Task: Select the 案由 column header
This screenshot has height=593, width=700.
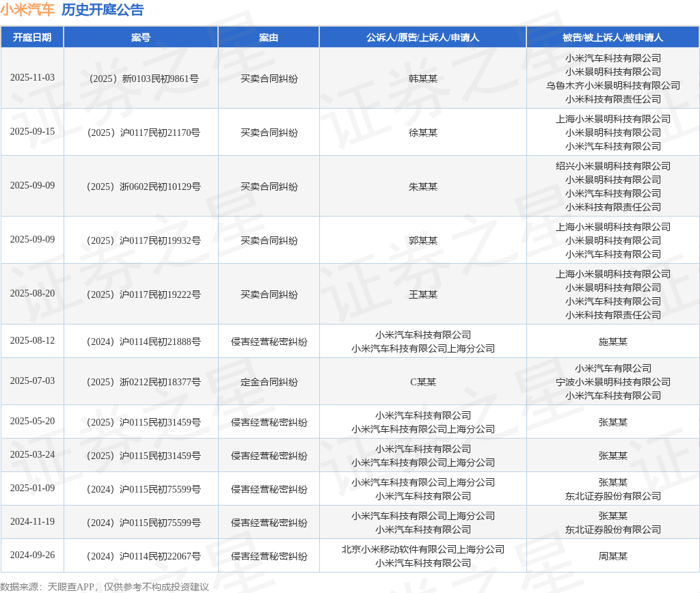Action: (269, 38)
